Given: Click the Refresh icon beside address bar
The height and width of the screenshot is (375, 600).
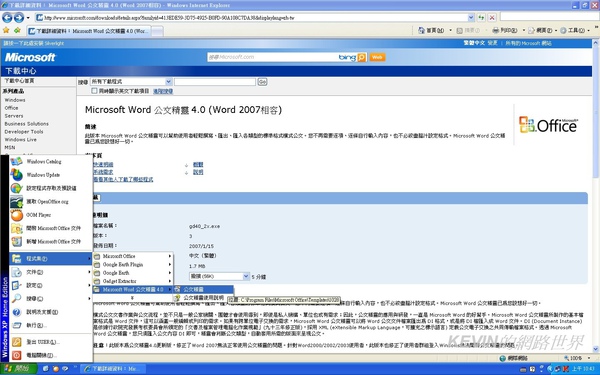Looking at the screenshot, I should pyautogui.click(x=481, y=18).
